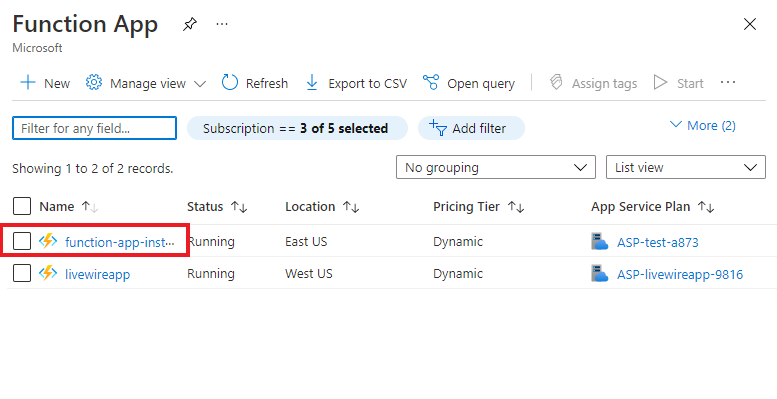
Task: Click the Add filter button
Action: pyautogui.click(x=471, y=128)
